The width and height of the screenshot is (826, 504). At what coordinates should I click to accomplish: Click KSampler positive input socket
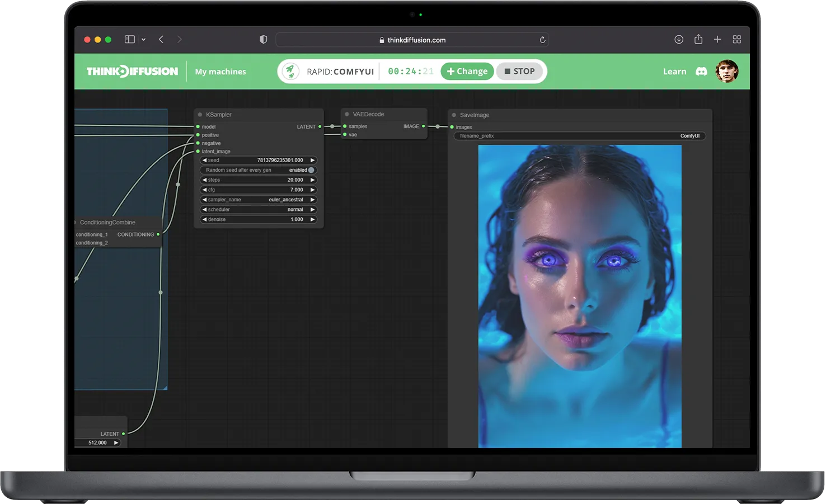[198, 135]
